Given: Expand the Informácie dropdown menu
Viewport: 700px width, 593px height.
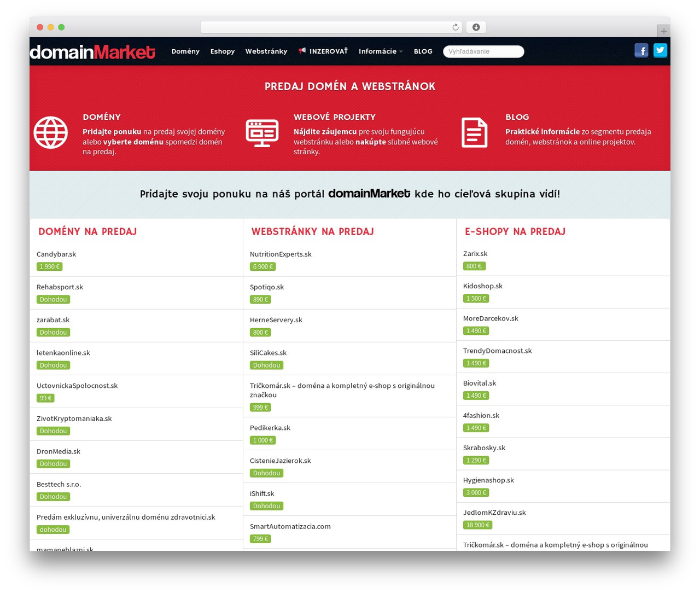Looking at the screenshot, I should 381,51.
